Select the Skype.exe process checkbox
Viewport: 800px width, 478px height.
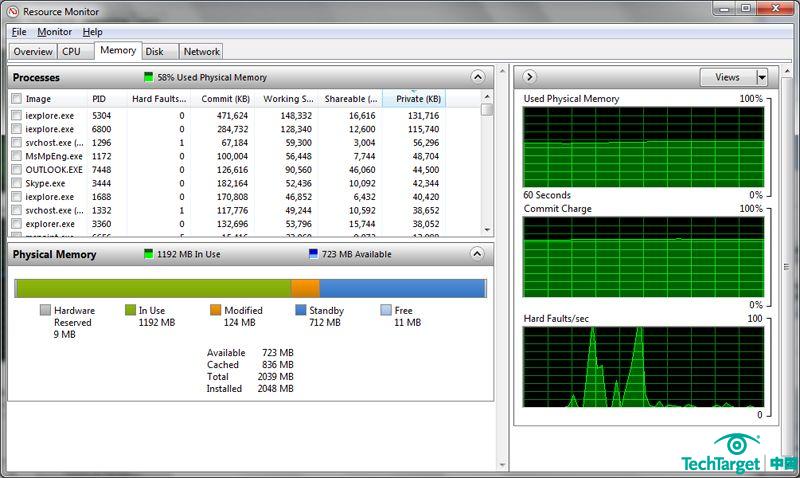point(16,184)
